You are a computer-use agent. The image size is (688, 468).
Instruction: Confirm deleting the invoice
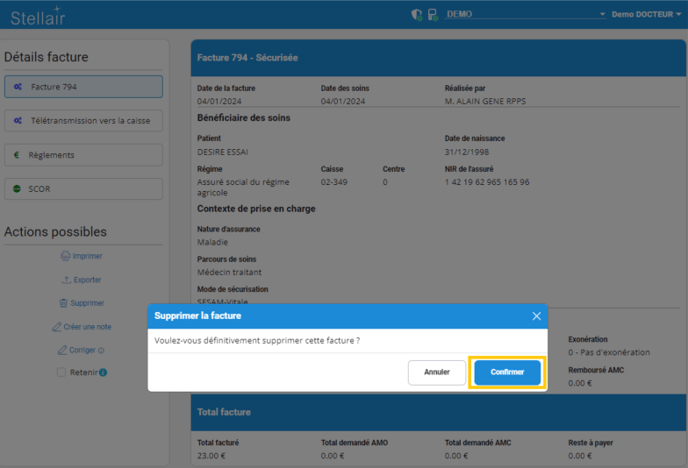tap(507, 372)
